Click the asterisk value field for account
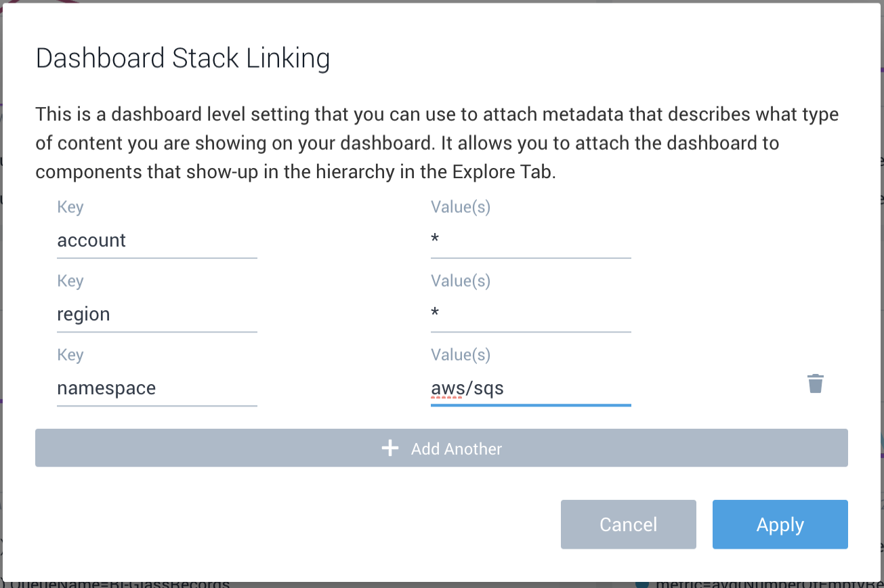 click(x=530, y=240)
